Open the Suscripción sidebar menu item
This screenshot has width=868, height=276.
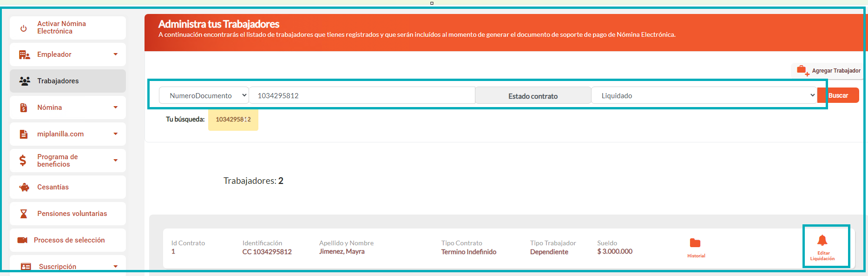point(58,266)
